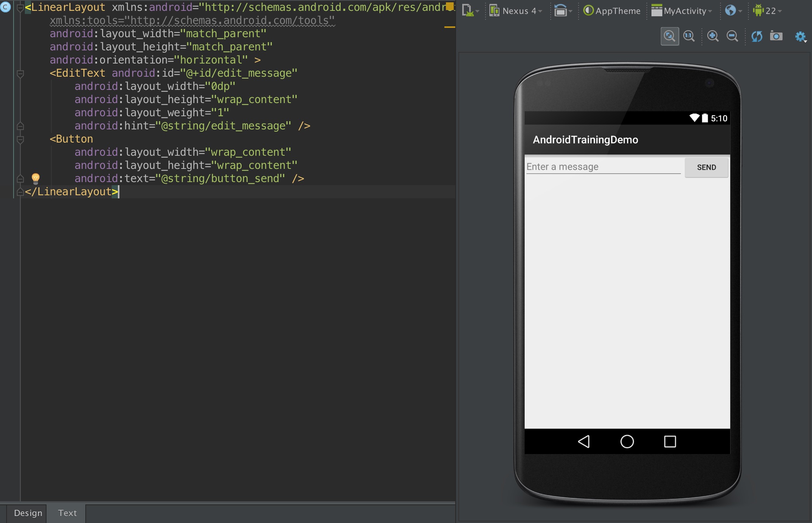Click the @string/edit_message hint value
Viewport: 812px width, 523px height.
[x=223, y=126]
